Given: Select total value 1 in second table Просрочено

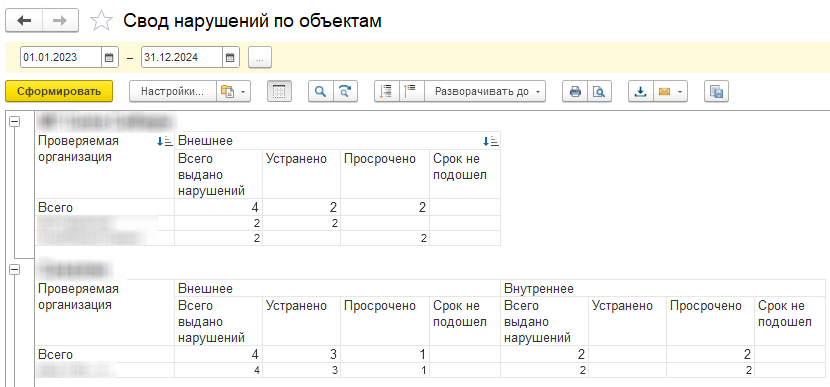Looking at the screenshot, I should (423, 355).
